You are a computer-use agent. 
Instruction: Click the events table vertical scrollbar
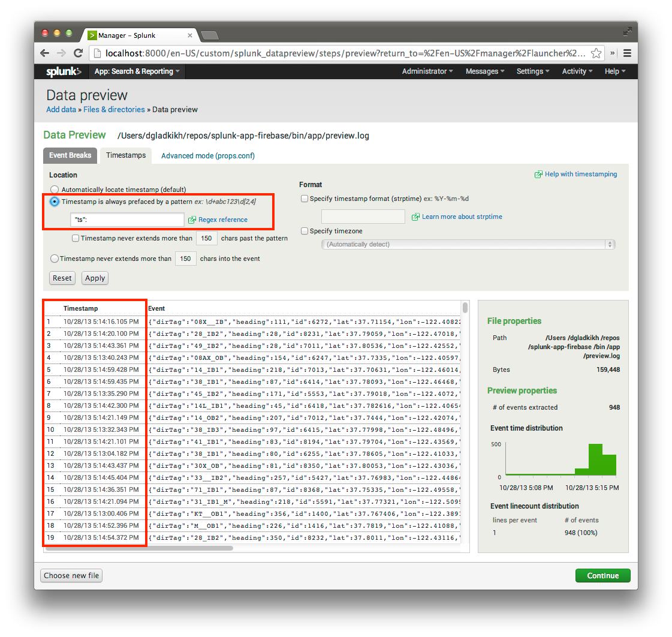[465, 308]
